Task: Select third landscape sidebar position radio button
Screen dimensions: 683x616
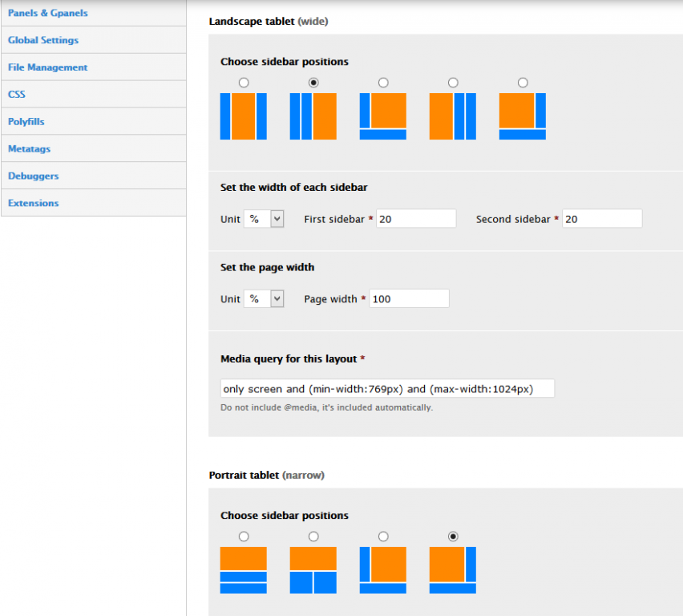Action: (383, 83)
